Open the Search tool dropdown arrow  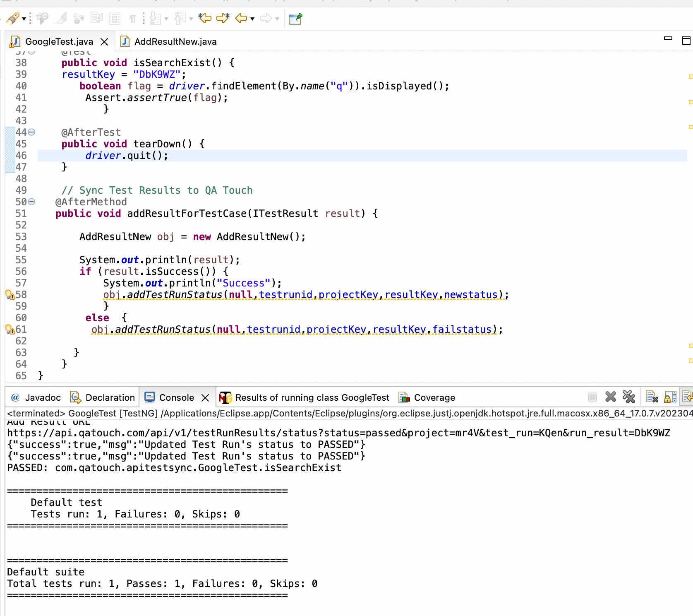pyautogui.click(x=24, y=19)
